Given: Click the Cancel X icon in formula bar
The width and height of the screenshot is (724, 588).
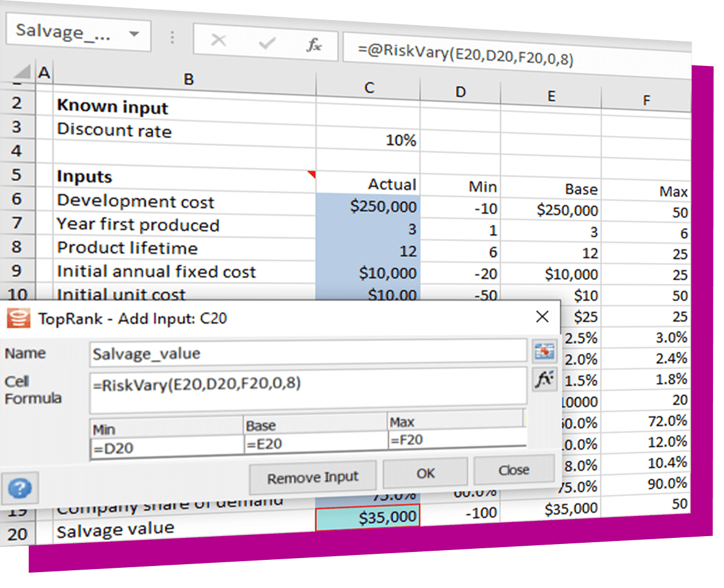Looking at the screenshot, I should click(x=218, y=41).
